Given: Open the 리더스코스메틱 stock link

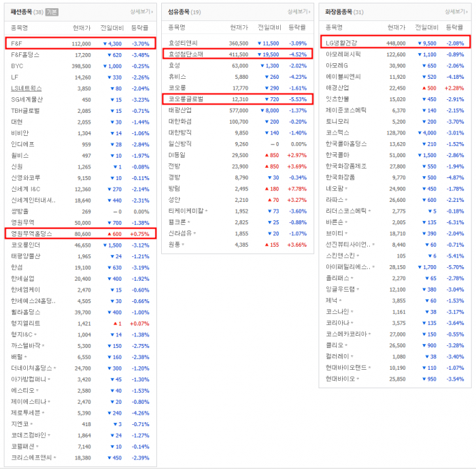Looking at the screenshot, I should [346, 211].
